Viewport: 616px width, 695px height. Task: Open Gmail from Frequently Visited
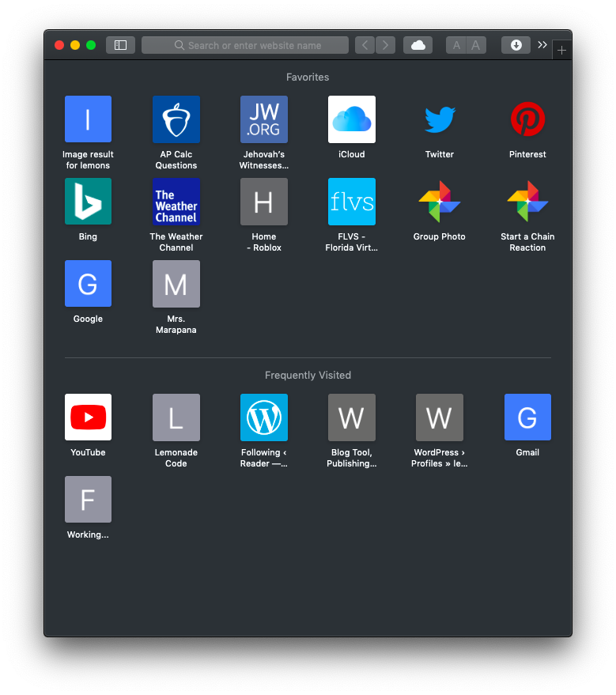coord(527,417)
